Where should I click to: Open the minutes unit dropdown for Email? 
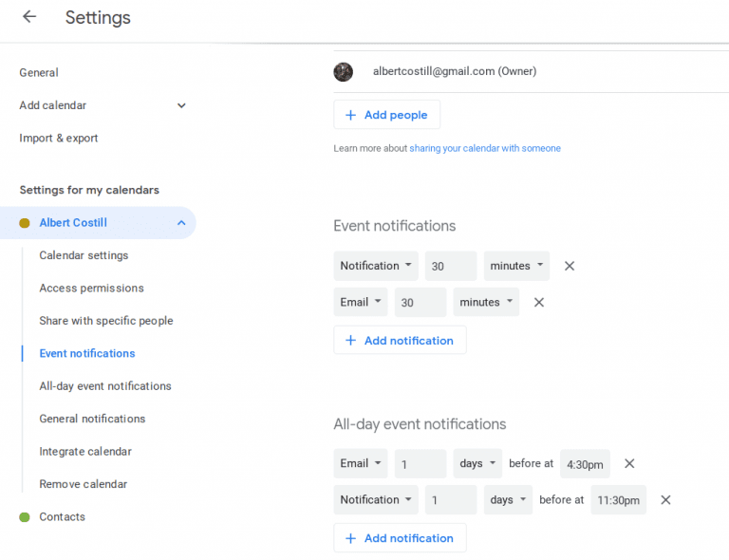(x=486, y=302)
